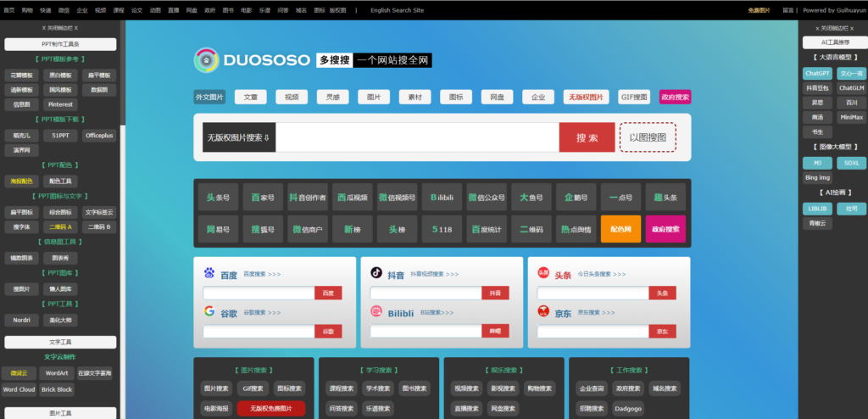Expand the PPT制作工具条 section header
Image resolution: width=868 pixels, height=419 pixels.
tap(60, 44)
